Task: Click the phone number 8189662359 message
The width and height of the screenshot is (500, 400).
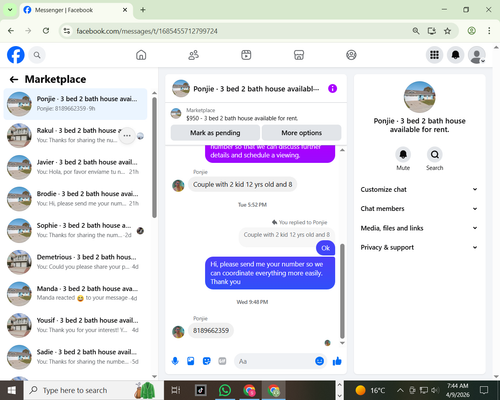Action: [x=211, y=330]
